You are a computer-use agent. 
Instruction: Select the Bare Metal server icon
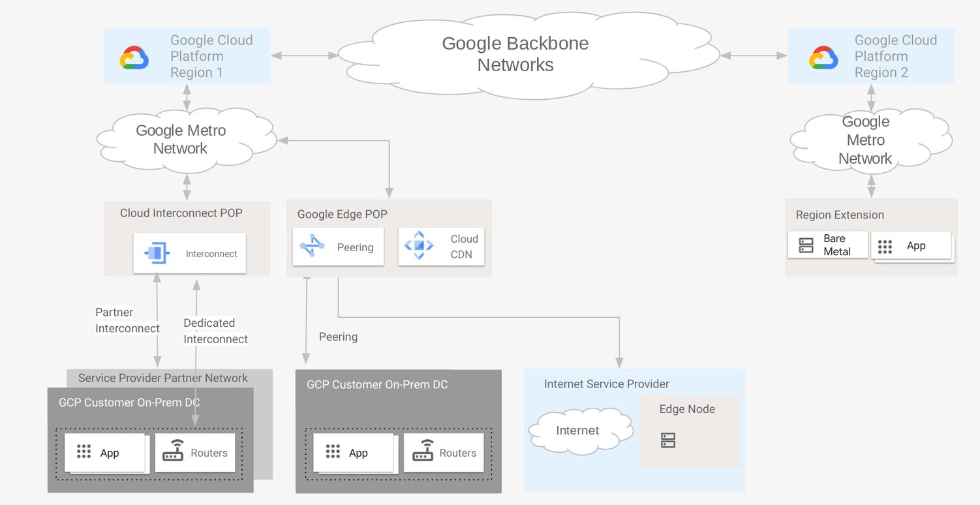[x=806, y=245]
